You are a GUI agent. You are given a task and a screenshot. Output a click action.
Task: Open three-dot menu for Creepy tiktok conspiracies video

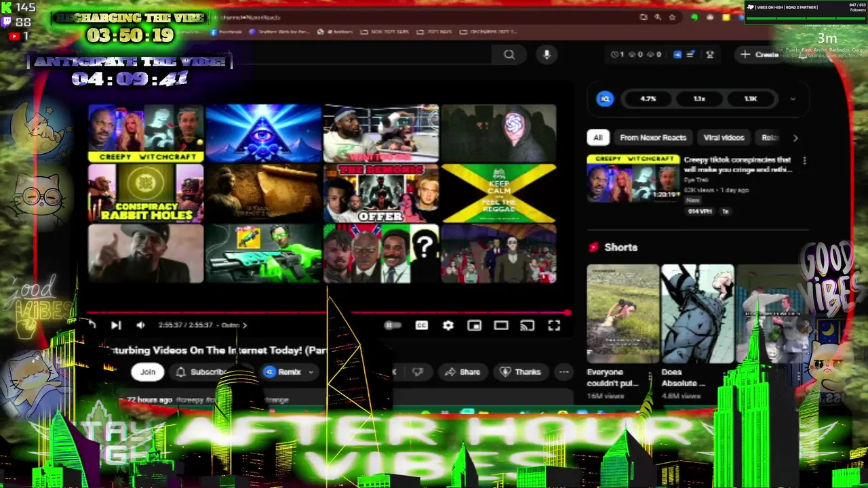click(x=804, y=161)
